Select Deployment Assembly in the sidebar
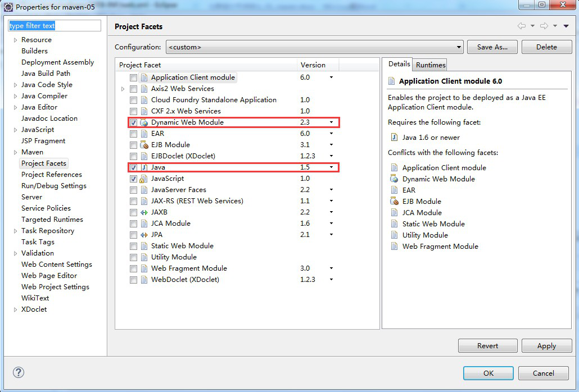 pos(57,62)
